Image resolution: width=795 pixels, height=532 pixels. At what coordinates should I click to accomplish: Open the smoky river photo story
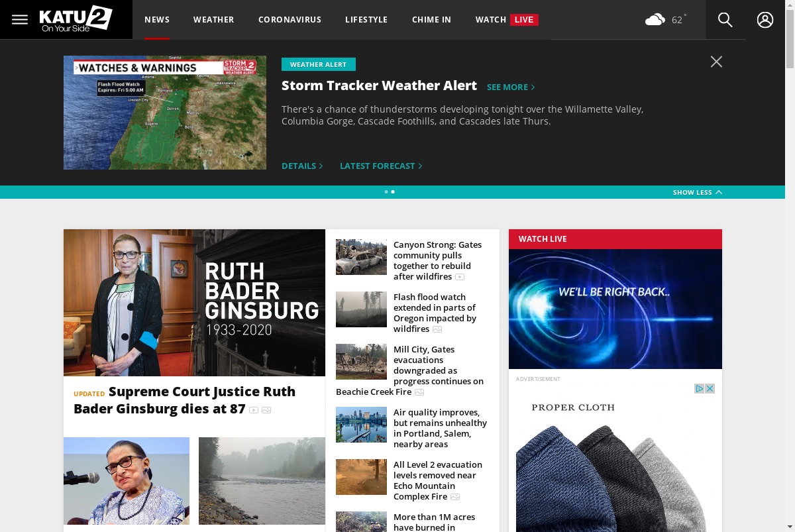pos(262,481)
